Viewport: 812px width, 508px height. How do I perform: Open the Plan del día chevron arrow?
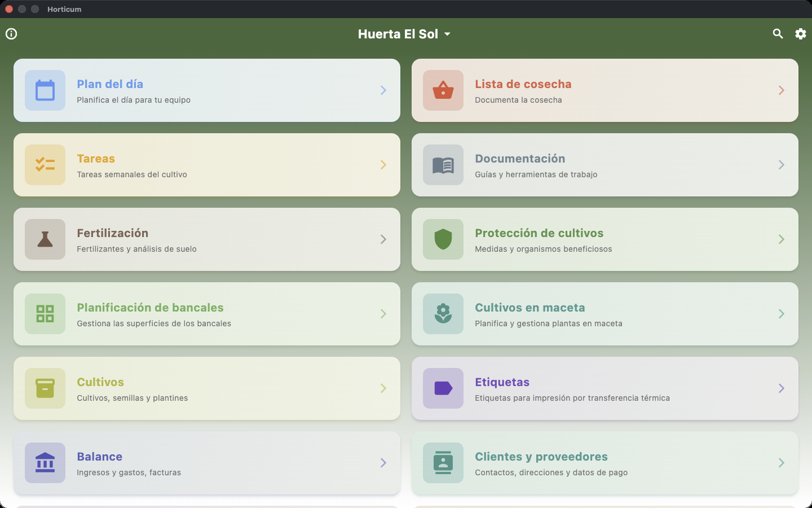[383, 90]
